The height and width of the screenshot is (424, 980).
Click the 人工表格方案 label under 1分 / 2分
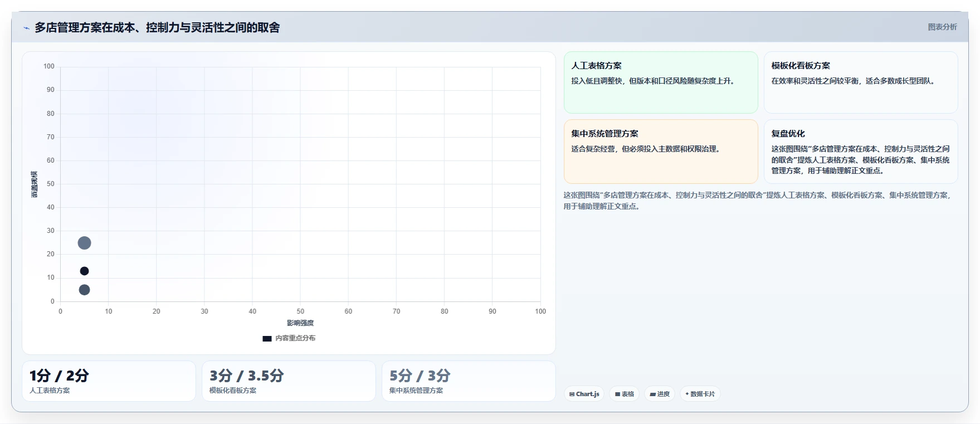pyautogui.click(x=50, y=391)
